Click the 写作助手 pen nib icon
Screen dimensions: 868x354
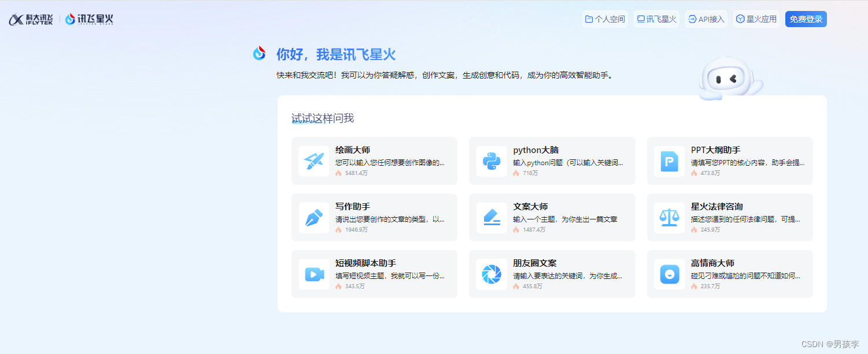click(314, 218)
